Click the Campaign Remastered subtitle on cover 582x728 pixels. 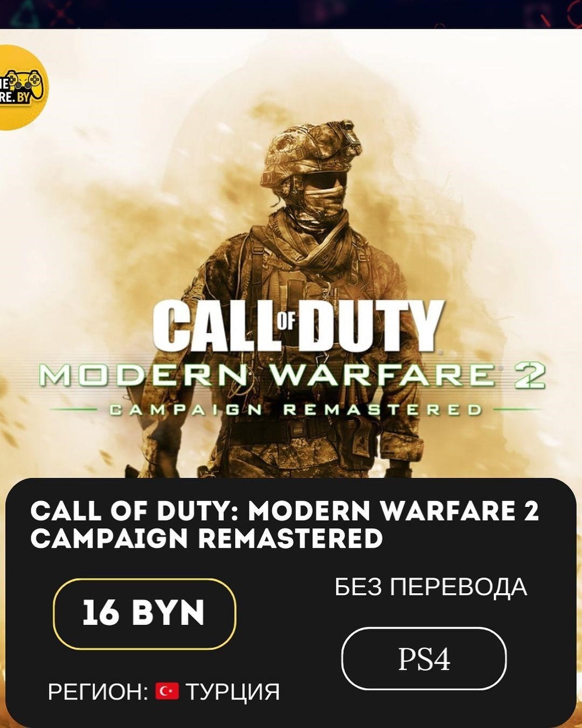295,410
